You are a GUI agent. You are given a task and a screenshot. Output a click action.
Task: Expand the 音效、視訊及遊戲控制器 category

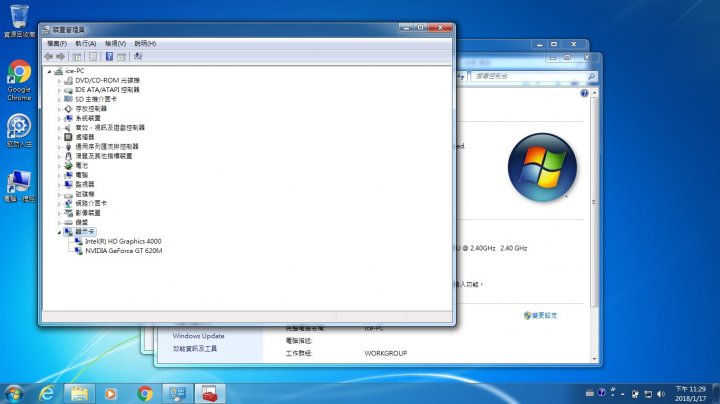click(59, 128)
